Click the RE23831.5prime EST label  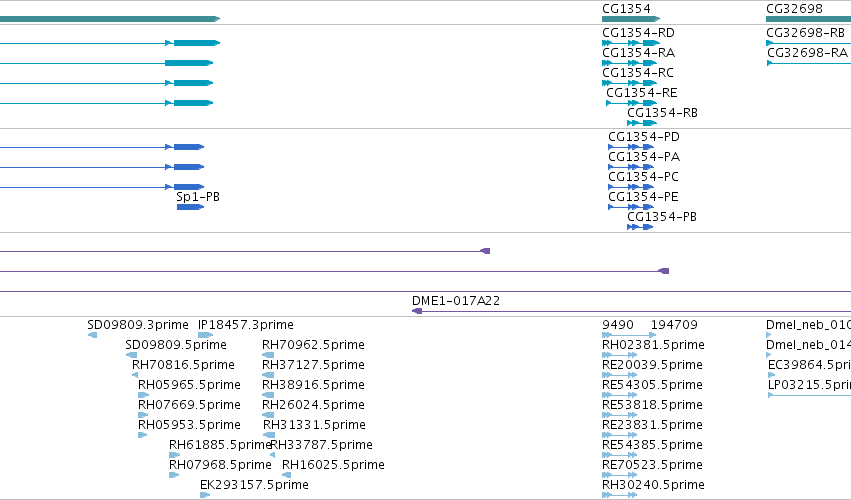tap(652, 425)
